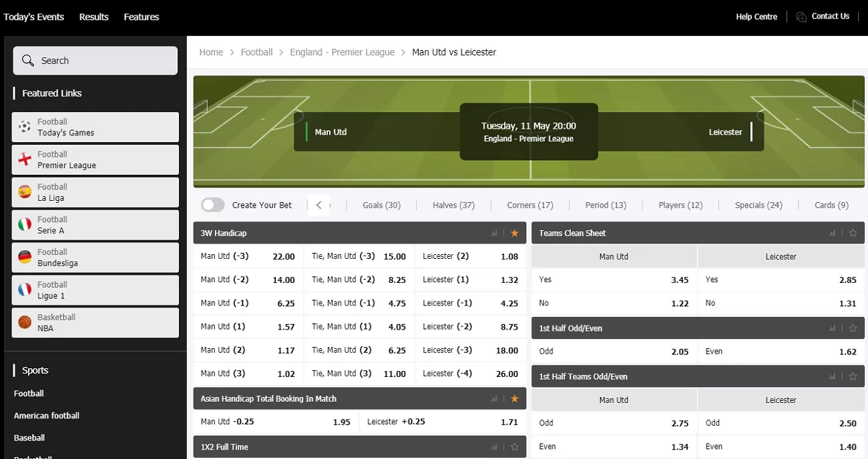
Task: Switch to the Specials (24) tab
Action: [x=758, y=205]
